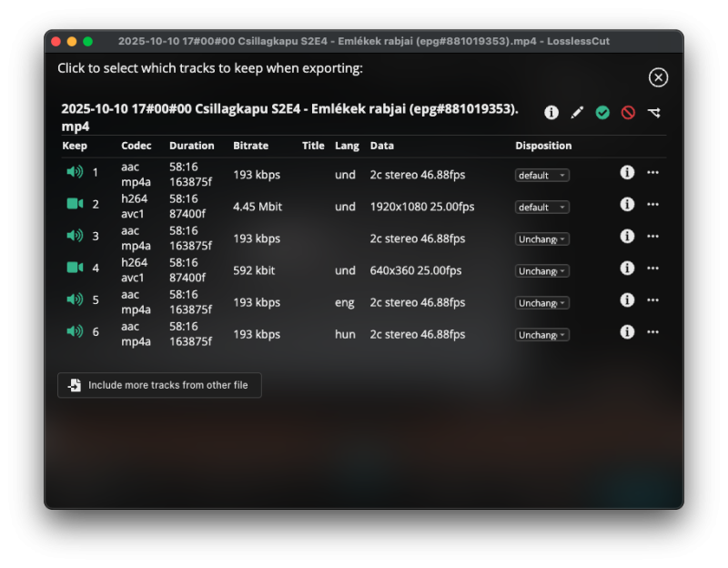
Task: Open more options menu for track 1
Action: [x=652, y=172]
